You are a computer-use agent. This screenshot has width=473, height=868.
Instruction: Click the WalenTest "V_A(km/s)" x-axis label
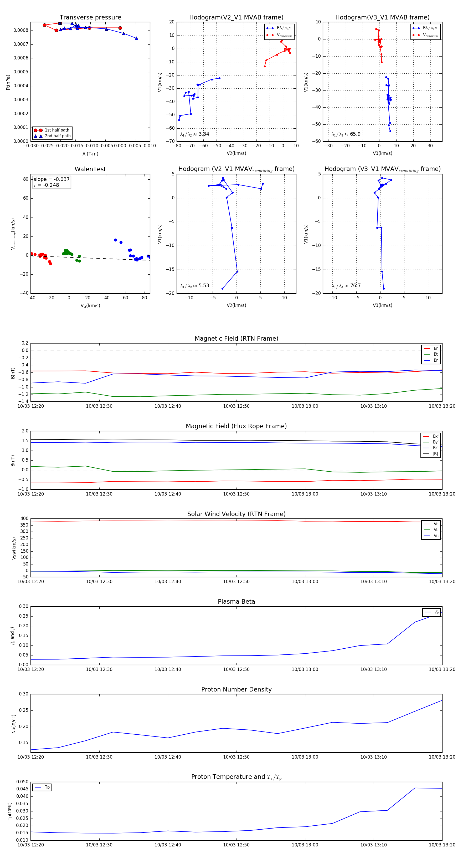[x=90, y=306]
